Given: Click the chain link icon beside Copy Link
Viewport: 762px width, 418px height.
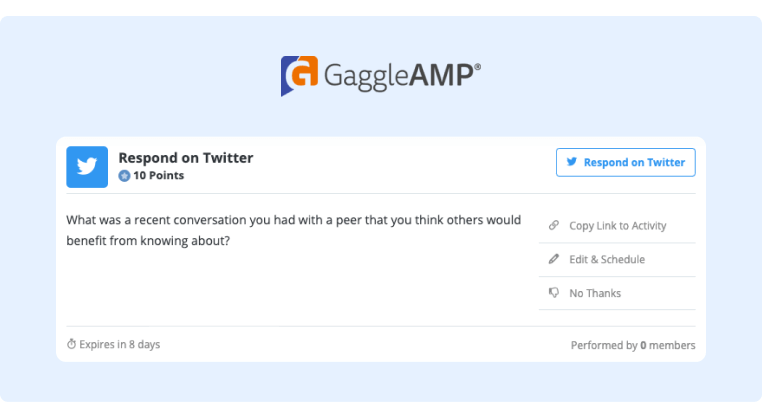Looking at the screenshot, I should coord(554,226).
